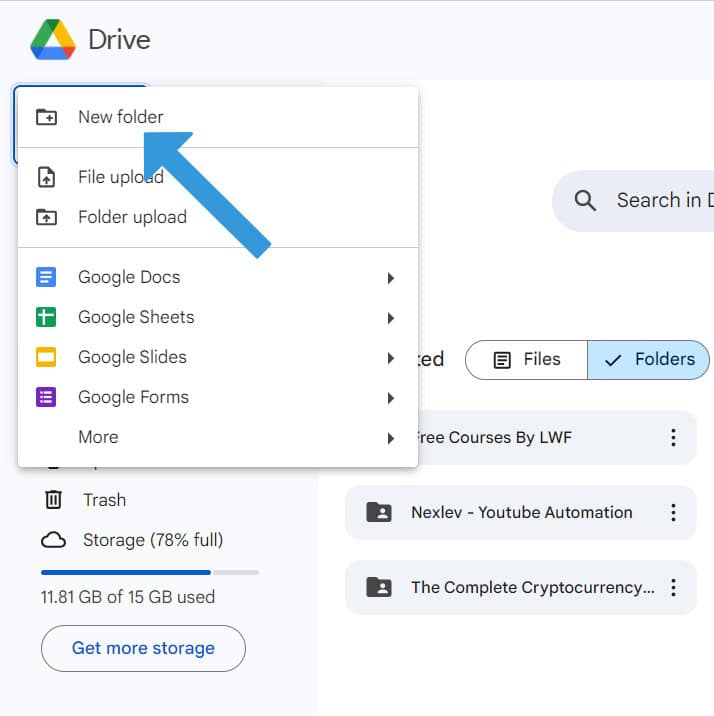714x716 pixels.
Task: Click the Drive title text
Action: pos(119,40)
